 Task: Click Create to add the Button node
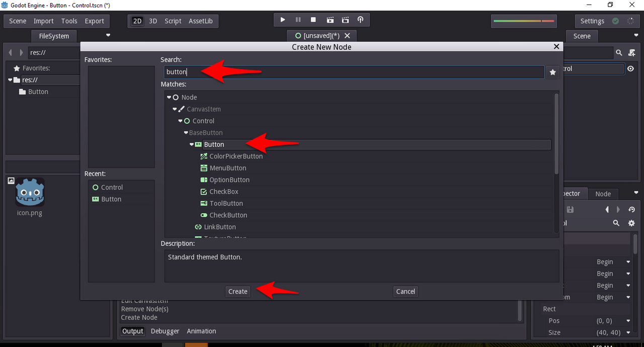[x=237, y=291]
